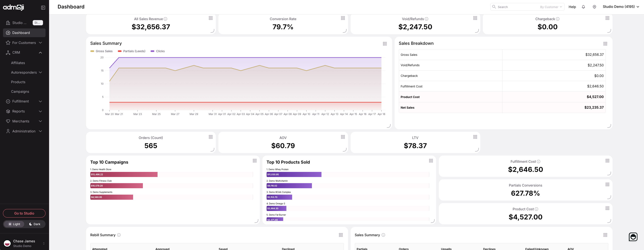Viewport: 644px width, 250px height.
Task: Expand the Administration menu
Action: (x=24, y=131)
